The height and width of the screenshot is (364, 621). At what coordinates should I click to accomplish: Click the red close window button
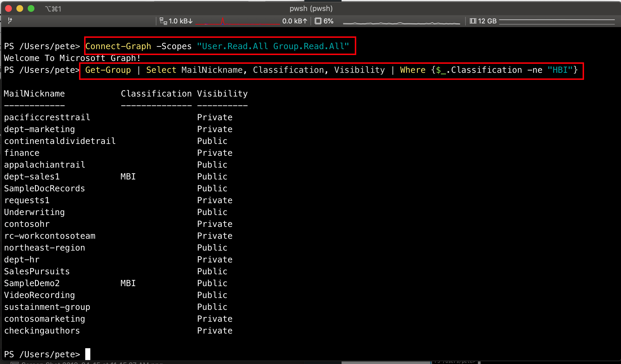click(8, 9)
